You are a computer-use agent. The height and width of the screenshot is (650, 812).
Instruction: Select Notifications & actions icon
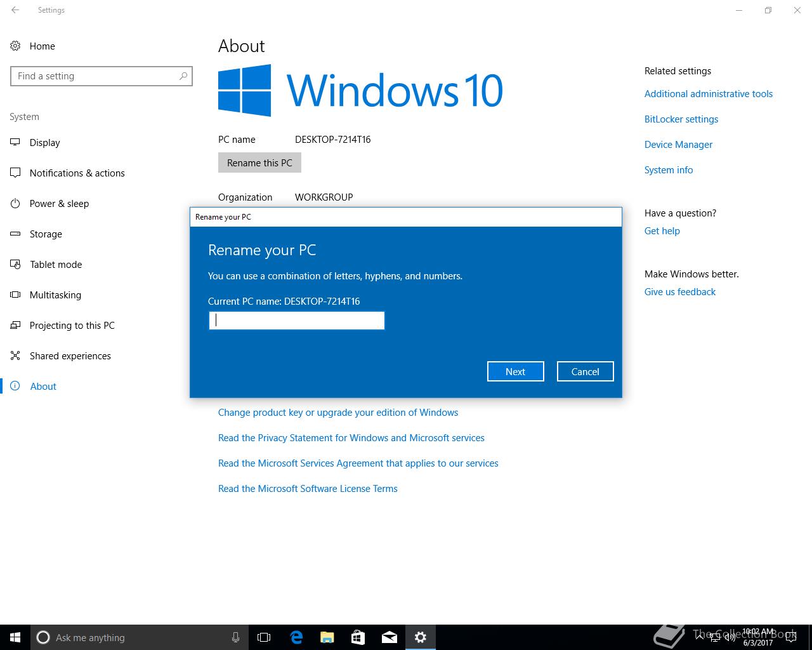[x=15, y=173]
